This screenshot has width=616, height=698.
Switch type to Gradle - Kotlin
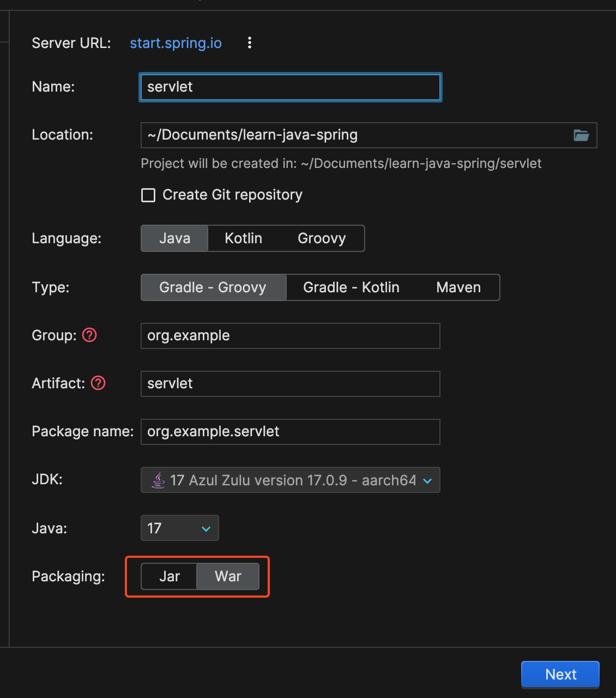tap(351, 287)
